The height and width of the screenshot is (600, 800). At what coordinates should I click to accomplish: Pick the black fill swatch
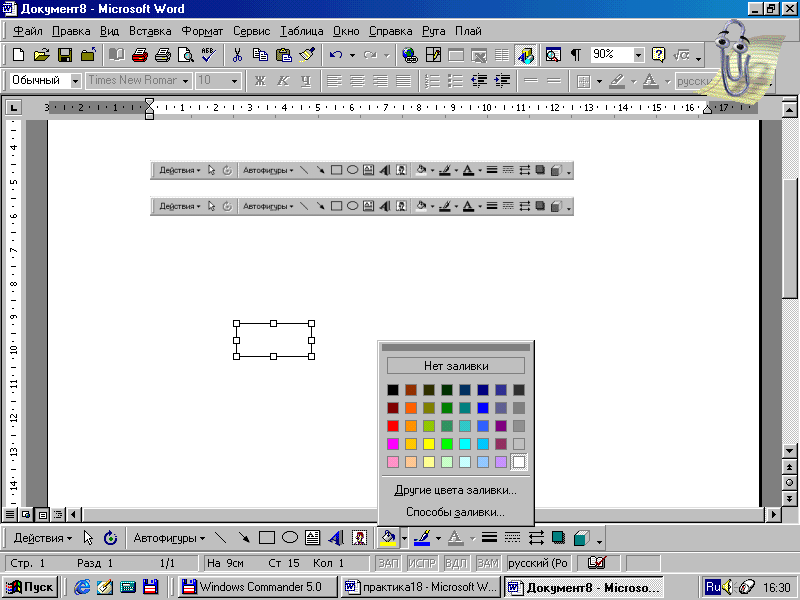coord(392,390)
